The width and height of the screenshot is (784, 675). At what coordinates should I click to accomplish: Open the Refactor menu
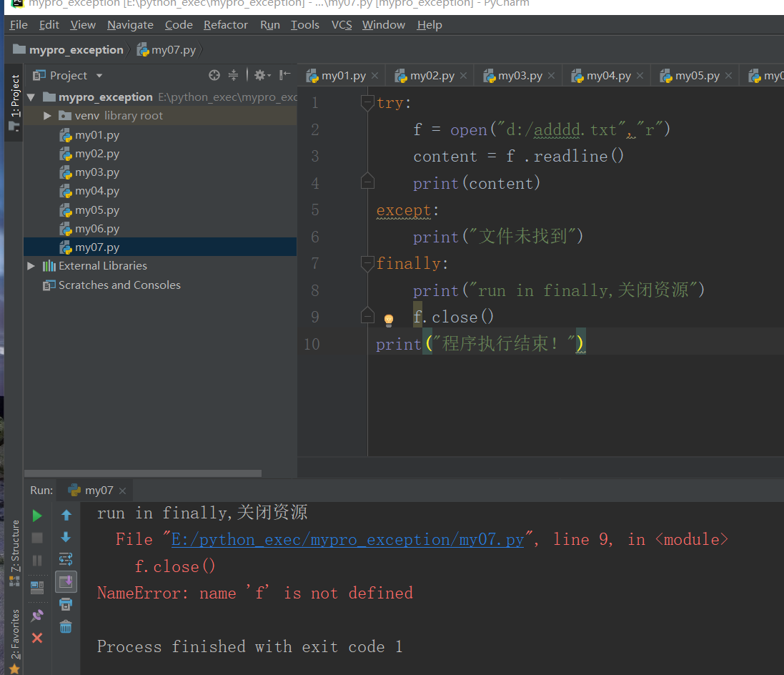(x=226, y=24)
